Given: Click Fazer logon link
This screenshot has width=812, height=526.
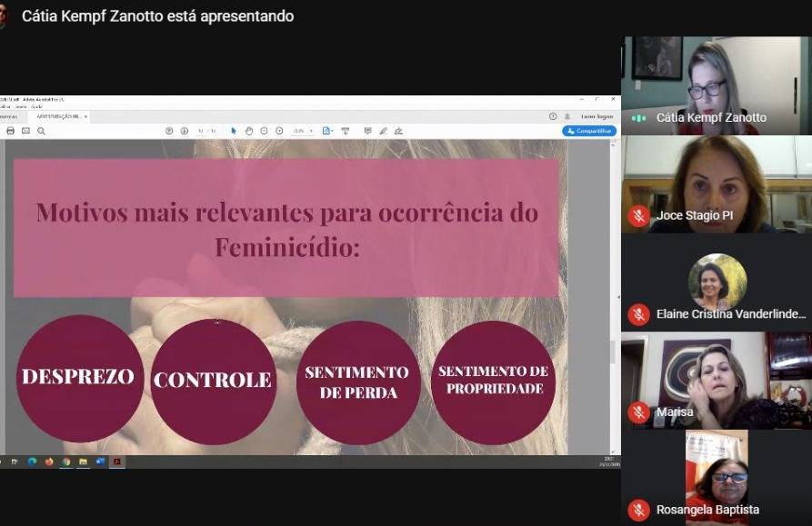Looking at the screenshot, I should pyautogui.click(x=597, y=116).
